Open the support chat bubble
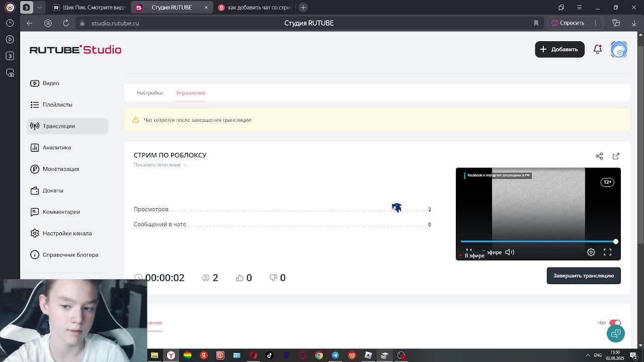 coord(615,333)
